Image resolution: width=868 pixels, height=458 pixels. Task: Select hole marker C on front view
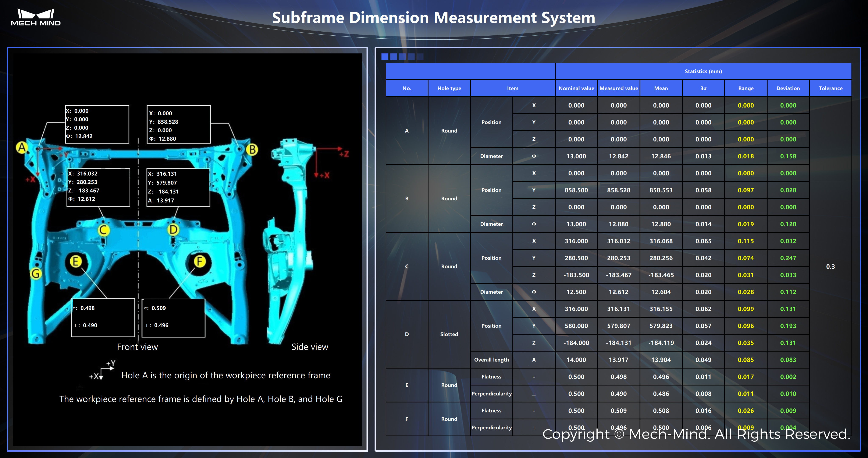pos(103,230)
